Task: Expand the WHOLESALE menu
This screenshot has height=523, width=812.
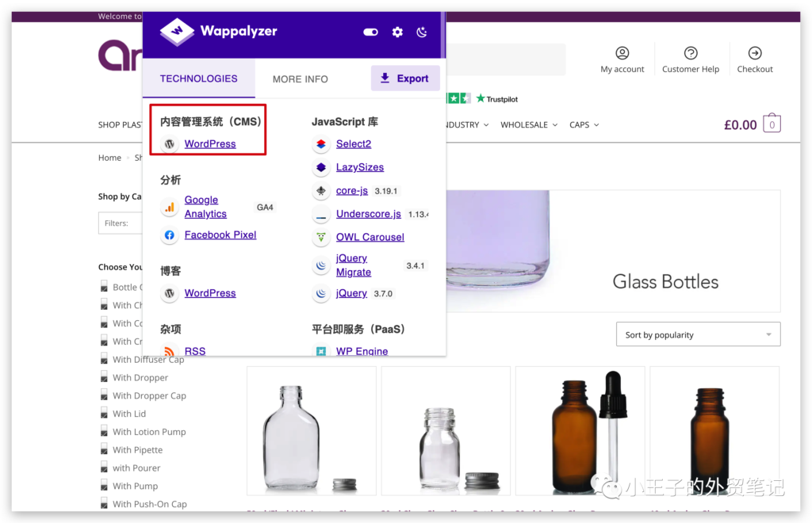Action: coord(529,124)
